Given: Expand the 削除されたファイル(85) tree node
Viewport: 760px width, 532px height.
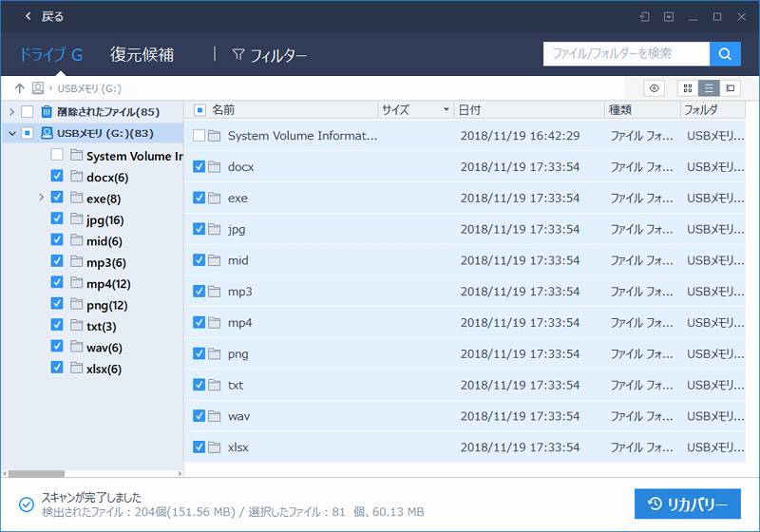Looking at the screenshot, I should [x=11, y=111].
